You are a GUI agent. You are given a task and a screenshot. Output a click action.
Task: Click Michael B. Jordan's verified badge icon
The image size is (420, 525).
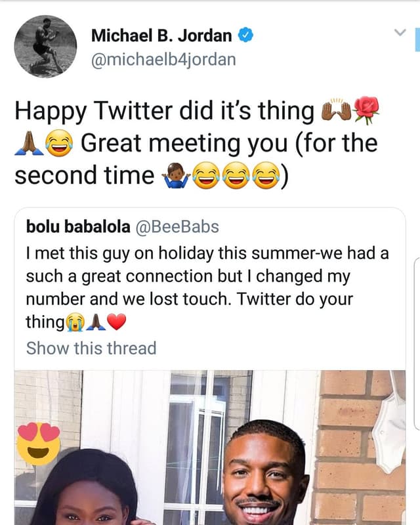(x=247, y=33)
